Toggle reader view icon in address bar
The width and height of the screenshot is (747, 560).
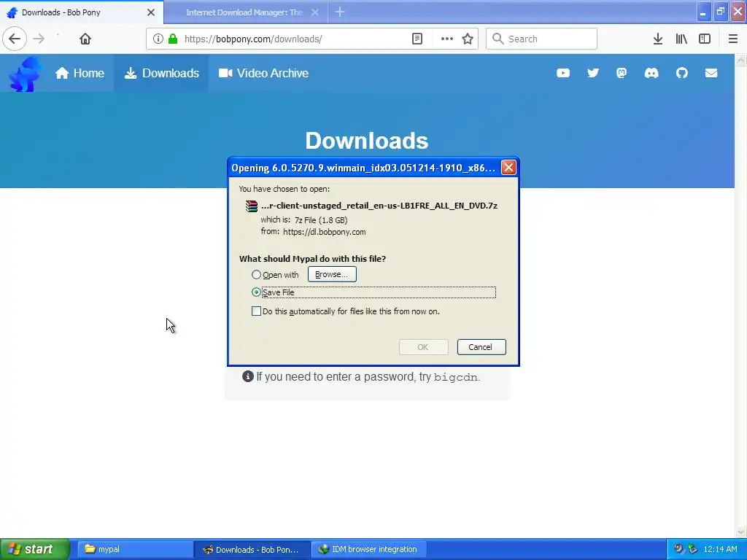click(417, 39)
